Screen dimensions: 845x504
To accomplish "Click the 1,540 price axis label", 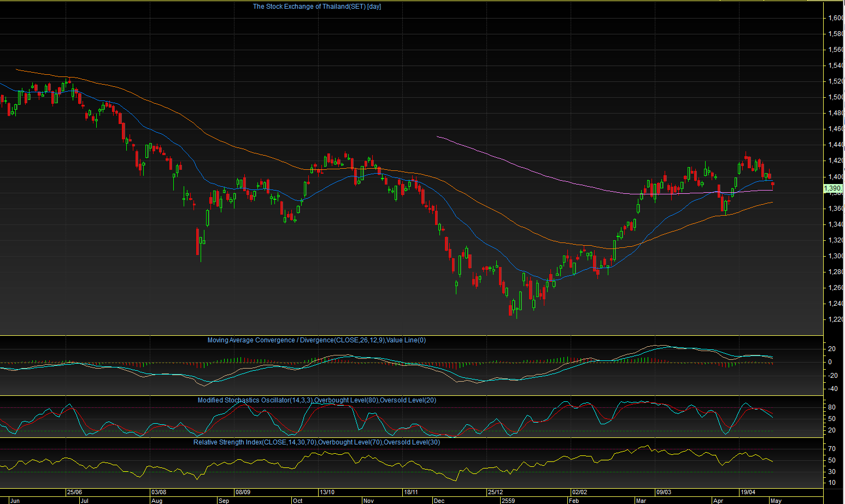I will pos(836,66).
